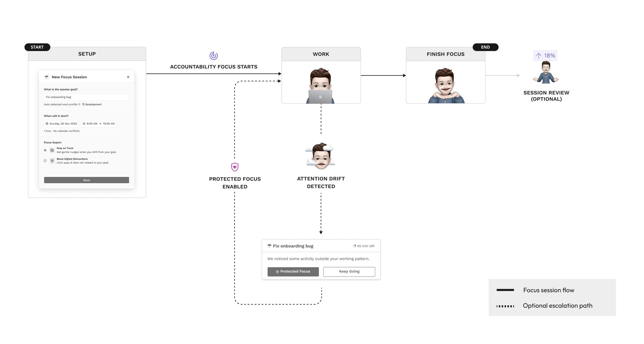The width and height of the screenshot is (644, 344).
Task: Click the 45 min left timer icon
Action: [x=354, y=246]
